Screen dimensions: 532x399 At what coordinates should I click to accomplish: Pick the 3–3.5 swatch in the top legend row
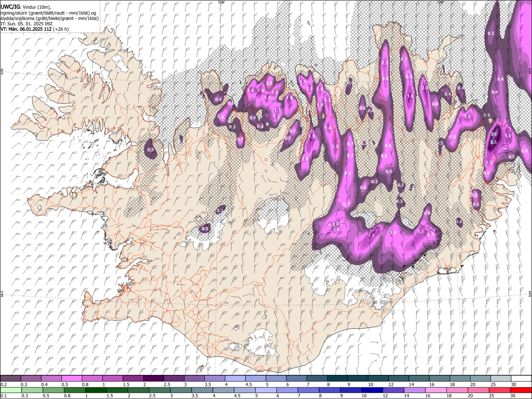tap(194, 379)
